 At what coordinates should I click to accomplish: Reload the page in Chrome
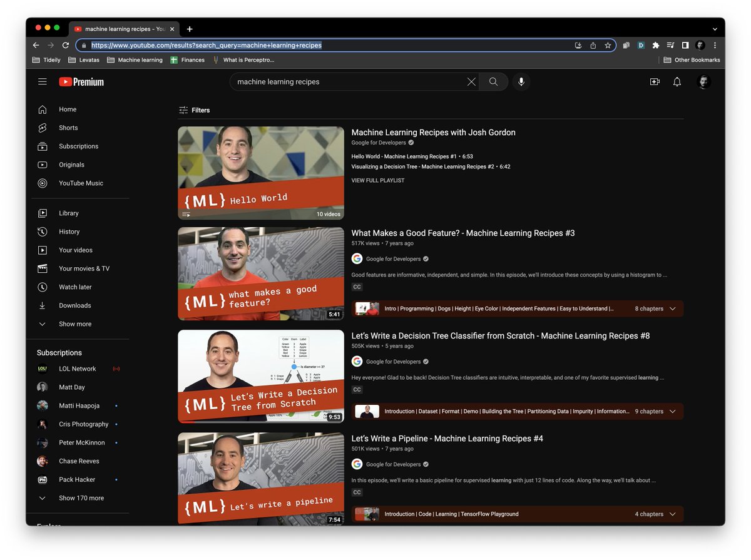tap(66, 45)
